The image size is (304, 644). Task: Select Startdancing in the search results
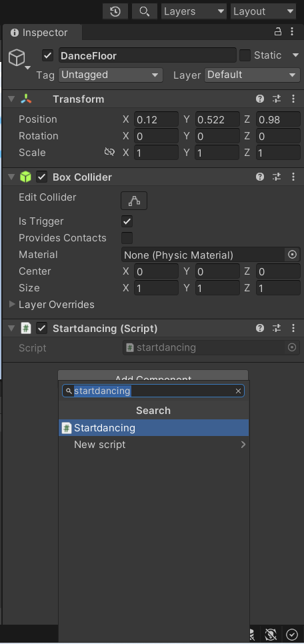[x=153, y=427]
